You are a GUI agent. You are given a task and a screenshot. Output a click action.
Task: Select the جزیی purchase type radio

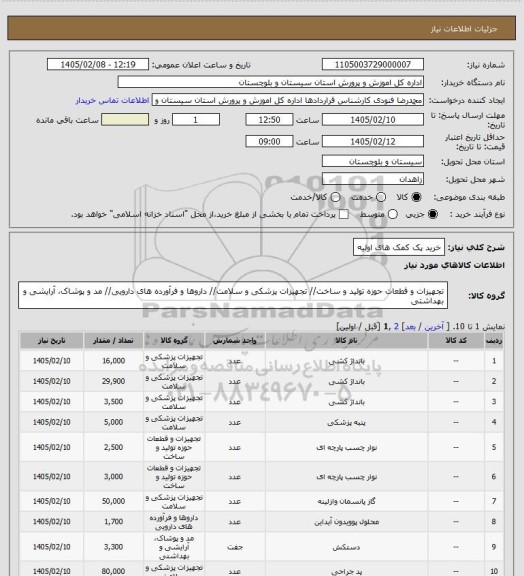[x=433, y=214]
